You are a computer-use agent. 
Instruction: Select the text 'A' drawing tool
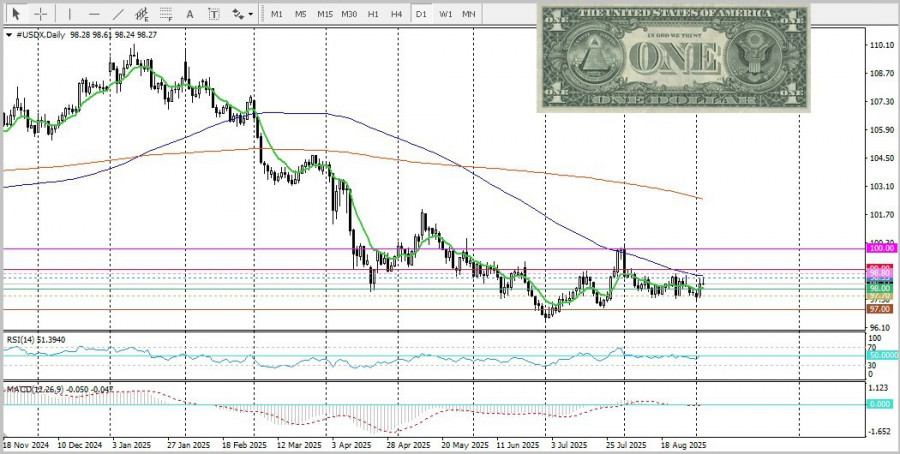(x=190, y=13)
